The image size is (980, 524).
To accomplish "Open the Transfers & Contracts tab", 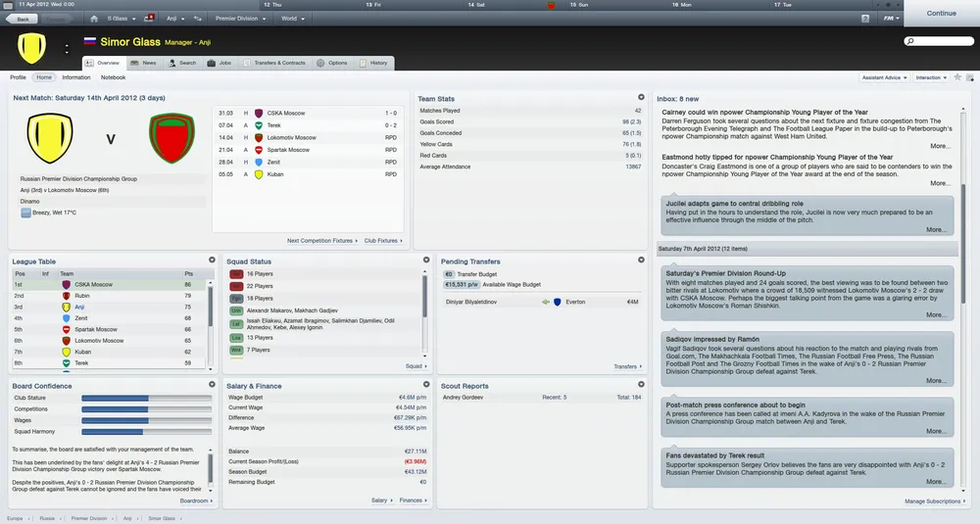I will tap(274, 63).
